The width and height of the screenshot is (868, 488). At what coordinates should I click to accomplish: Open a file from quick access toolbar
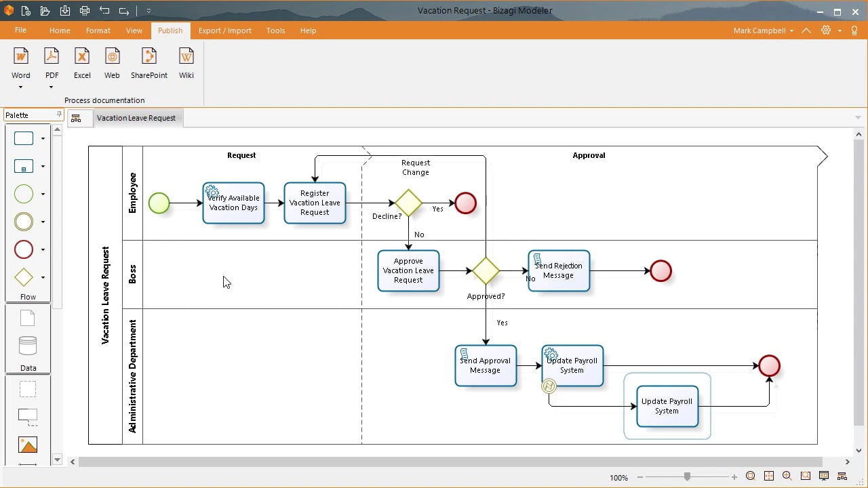45,11
